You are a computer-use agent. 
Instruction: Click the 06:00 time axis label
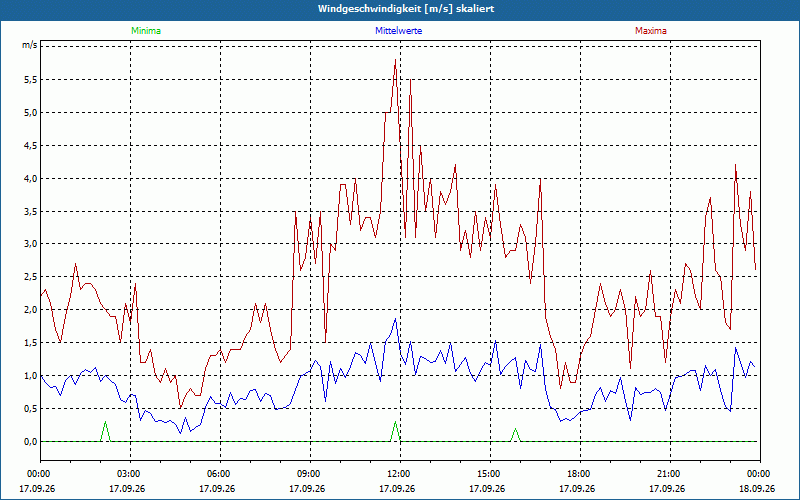(220, 474)
